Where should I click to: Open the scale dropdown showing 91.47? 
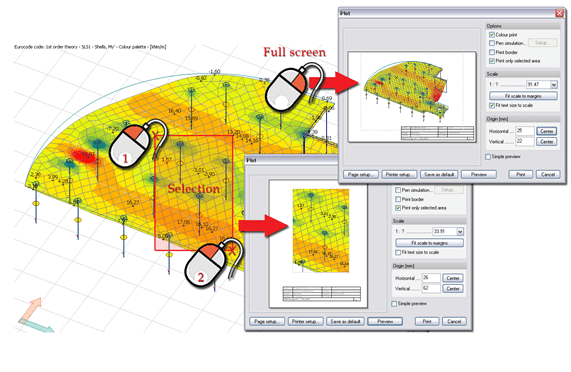[554, 85]
